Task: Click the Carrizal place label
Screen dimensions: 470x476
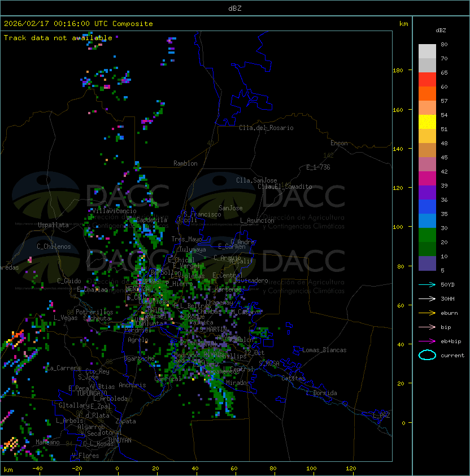Action: [168, 379]
